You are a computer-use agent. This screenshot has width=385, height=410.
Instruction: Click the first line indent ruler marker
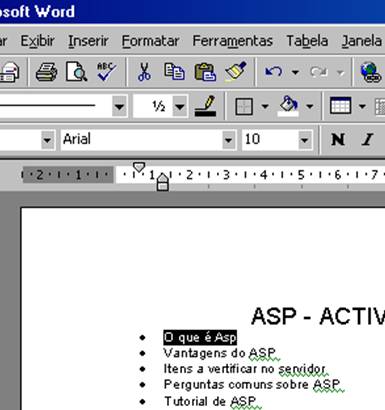point(139,167)
